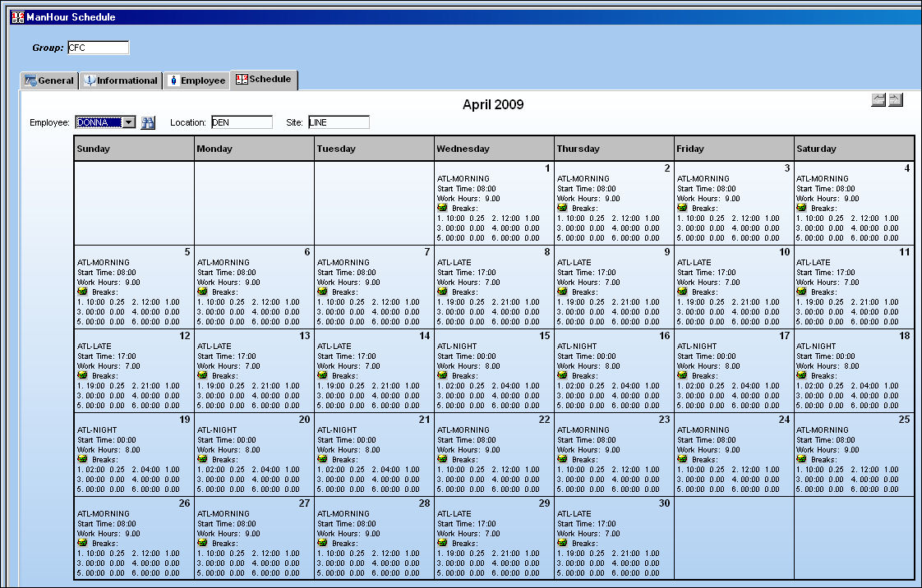Click the Breaks icon on April 2
This screenshot has height=588, width=922.
point(562,208)
